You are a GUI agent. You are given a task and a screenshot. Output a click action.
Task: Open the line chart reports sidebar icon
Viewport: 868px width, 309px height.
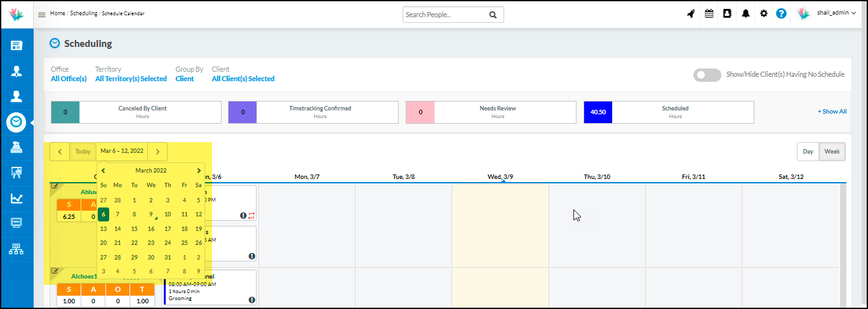(x=17, y=199)
